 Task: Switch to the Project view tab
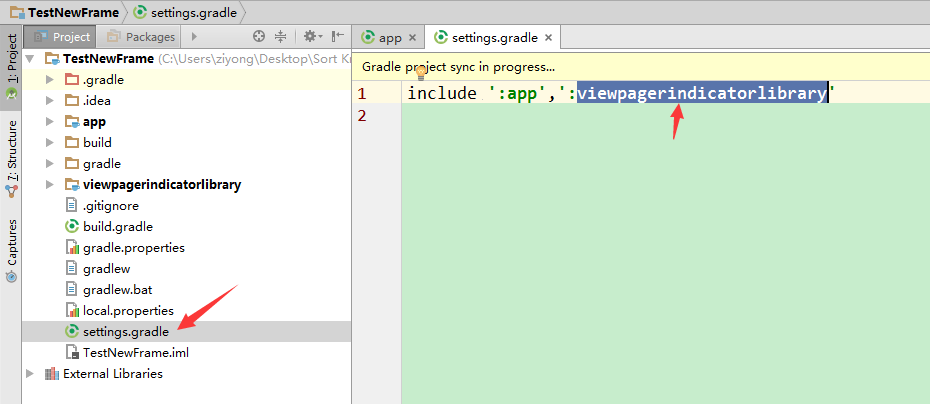point(61,37)
